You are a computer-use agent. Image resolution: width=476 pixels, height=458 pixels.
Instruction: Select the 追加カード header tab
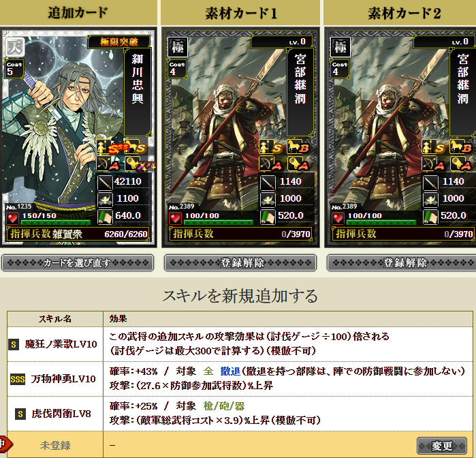(78, 13)
